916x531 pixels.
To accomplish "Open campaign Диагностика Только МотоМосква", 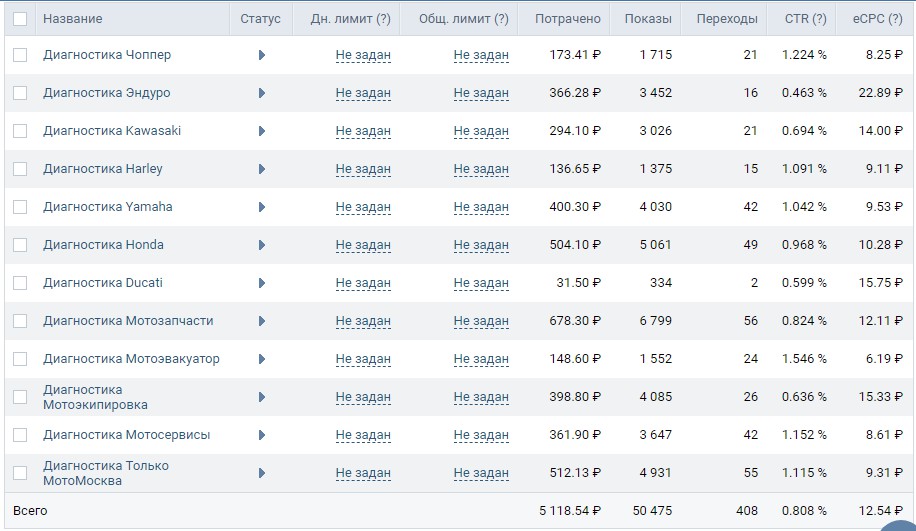I will point(106,473).
